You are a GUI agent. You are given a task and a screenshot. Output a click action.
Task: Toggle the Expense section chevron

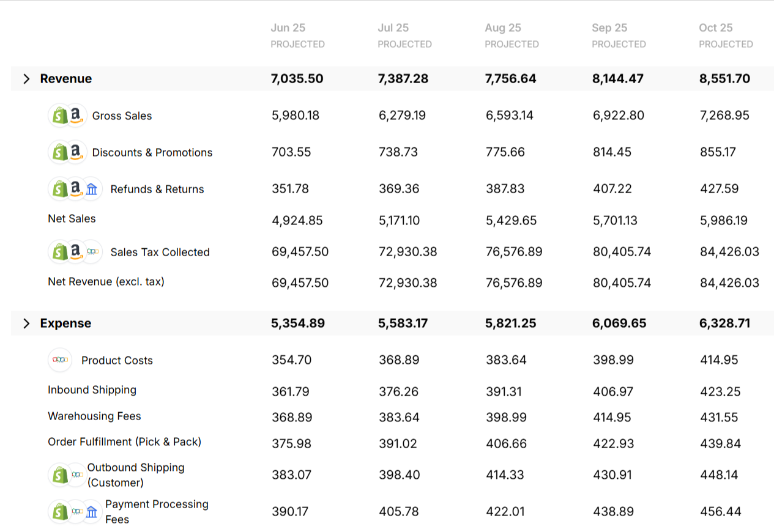coord(26,323)
